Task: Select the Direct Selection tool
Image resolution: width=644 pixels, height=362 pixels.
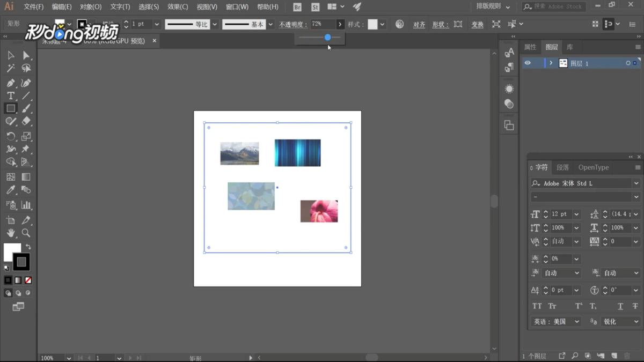Action: pos(26,55)
